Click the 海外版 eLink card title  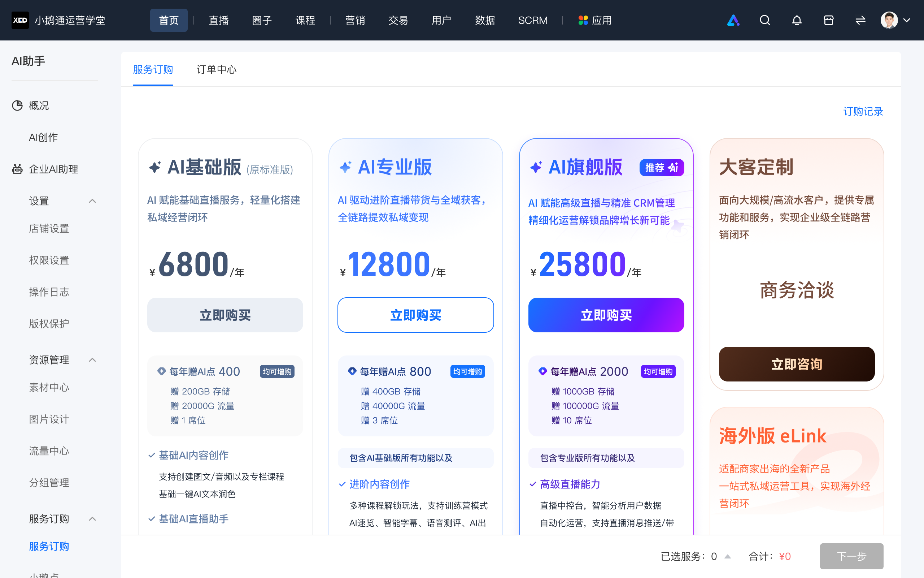pos(772,436)
